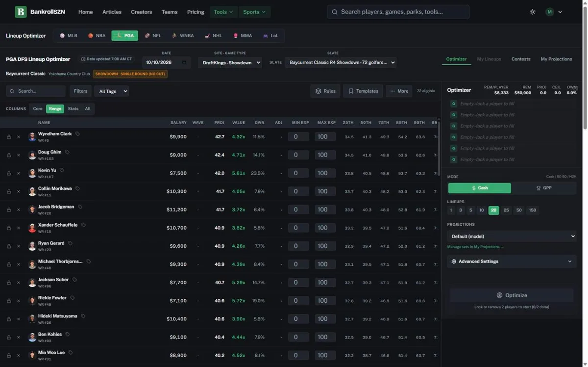Screen dimensions: 588x367
Task: Switch mode to Cash
Action: pyautogui.click(x=480, y=188)
